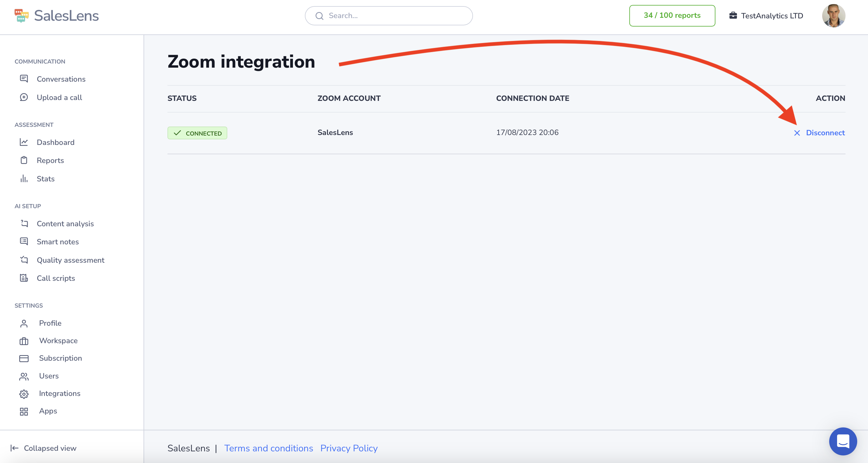Go to Quality assessment settings

[70, 260]
